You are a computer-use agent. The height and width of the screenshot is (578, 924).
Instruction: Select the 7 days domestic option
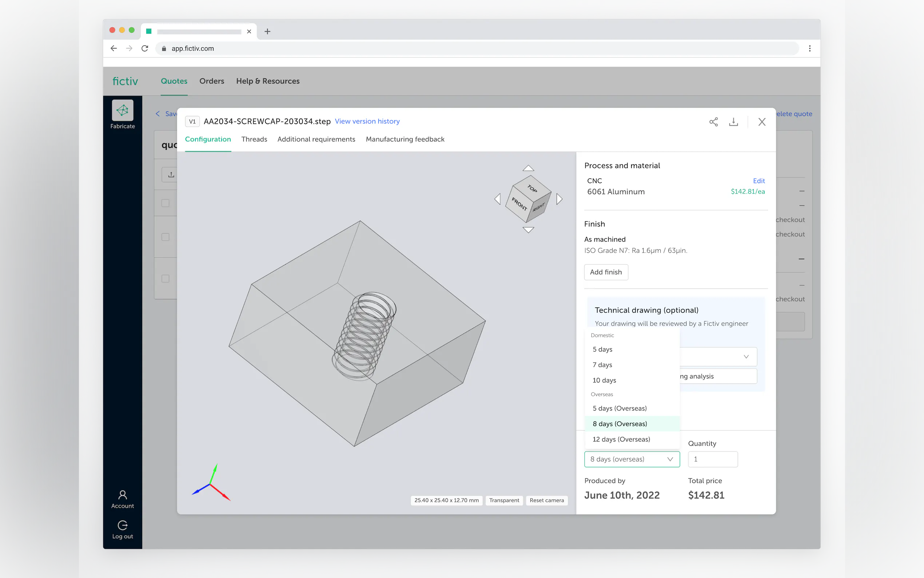click(602, 365)
